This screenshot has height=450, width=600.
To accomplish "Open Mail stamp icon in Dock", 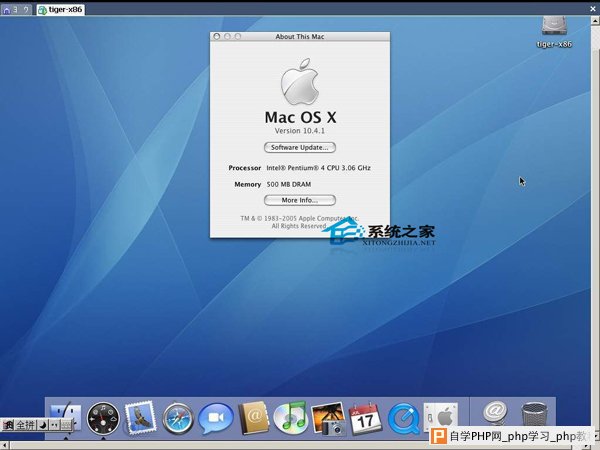I will pos(140,418).
